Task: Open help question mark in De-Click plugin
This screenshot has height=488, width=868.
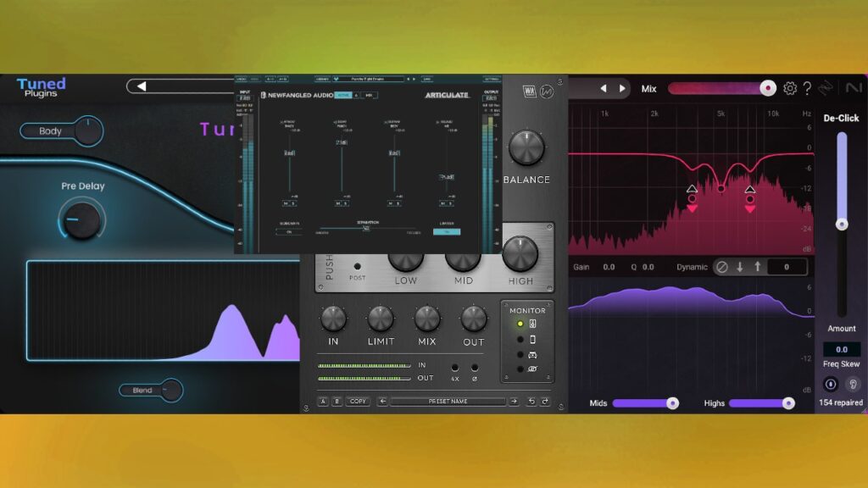Action: click(x=807, y=88)
